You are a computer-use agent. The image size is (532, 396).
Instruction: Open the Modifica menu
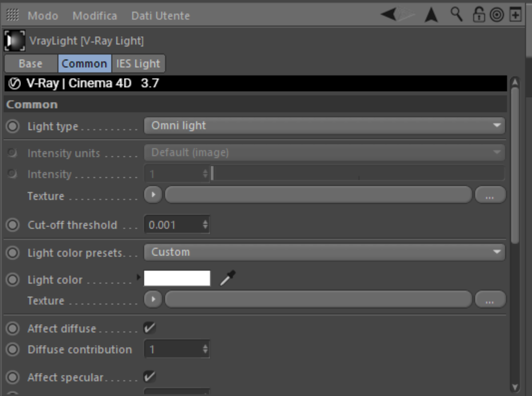click(x=95, y=16)
